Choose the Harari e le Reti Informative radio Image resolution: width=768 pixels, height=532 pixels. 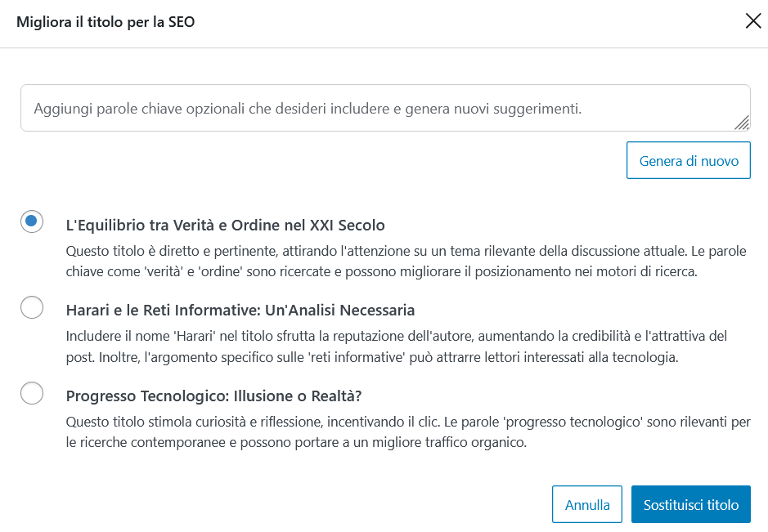[x=32, y=307]
